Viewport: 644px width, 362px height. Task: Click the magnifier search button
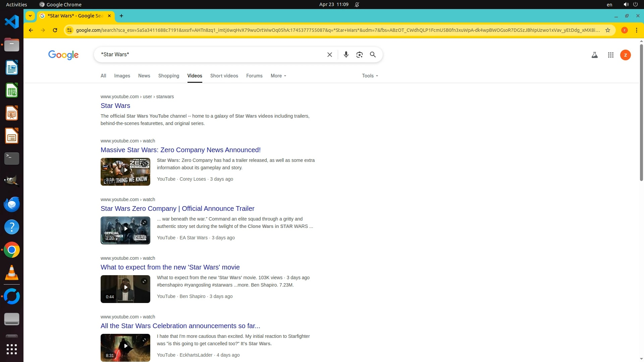pyautogui.click(x=373, y=55)
